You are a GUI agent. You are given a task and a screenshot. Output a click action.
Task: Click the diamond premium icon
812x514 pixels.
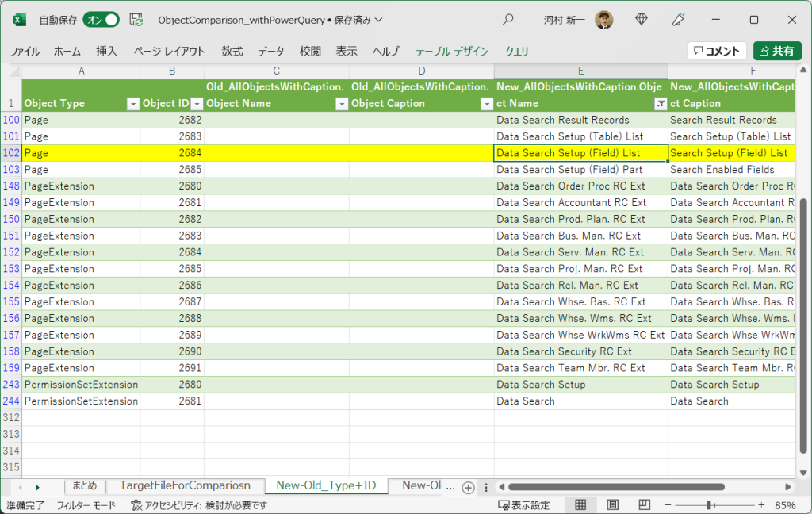click(x=642, y=20)
